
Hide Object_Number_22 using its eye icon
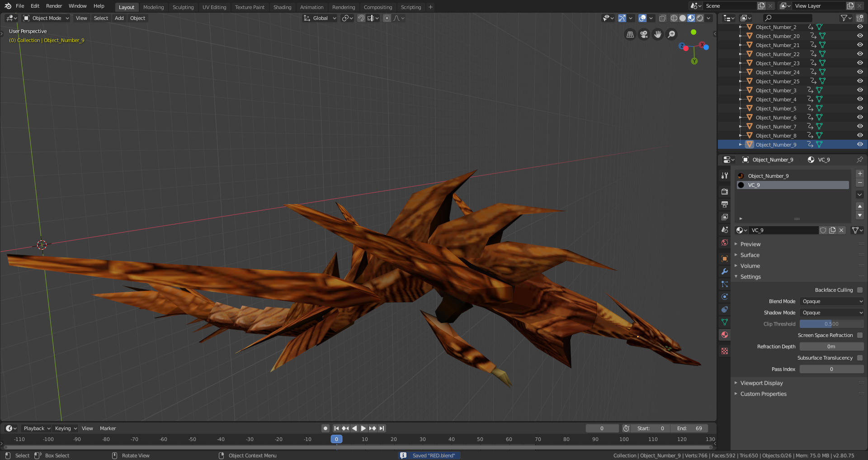click(860, 54)
